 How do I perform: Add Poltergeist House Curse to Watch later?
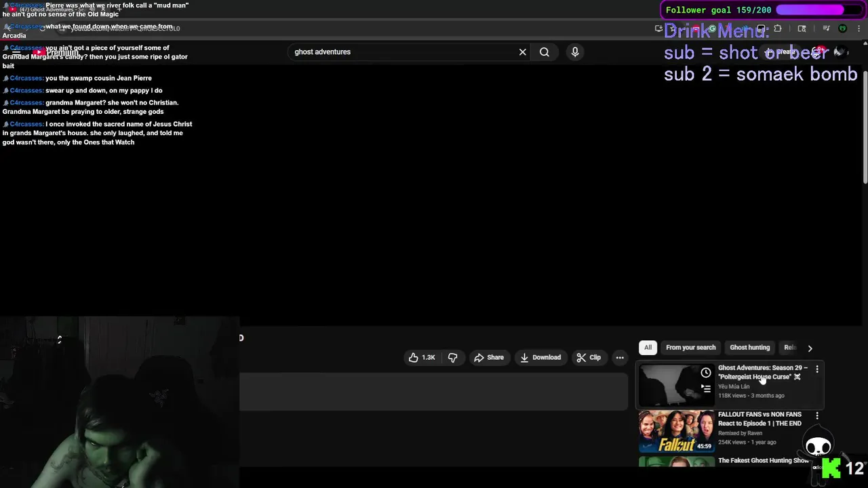[x=706, y=373]
